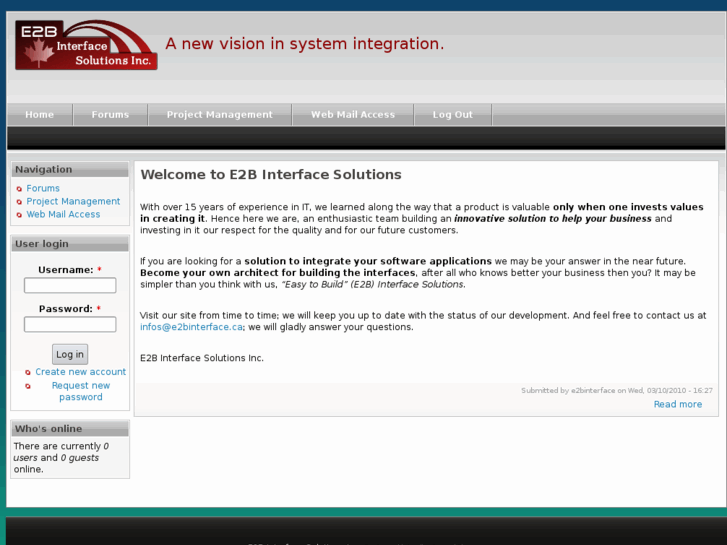The width and height of the screenshot is (727, 545).
Task: Click the 'Navigation' block title
Action: pyautogui.click(x=44, y=169)
